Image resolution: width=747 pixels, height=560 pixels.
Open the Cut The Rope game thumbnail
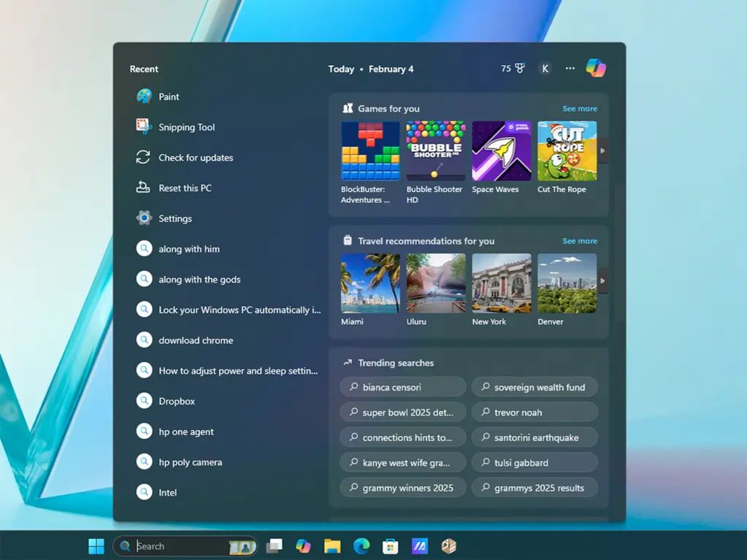point(567,151)
